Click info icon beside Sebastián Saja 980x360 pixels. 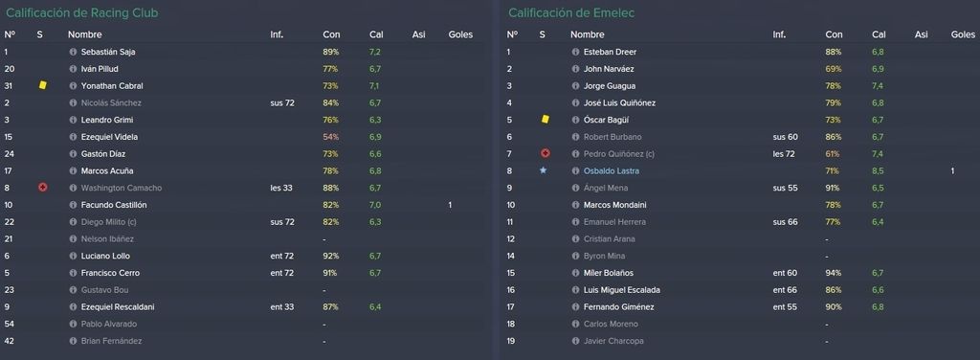pyautogui.click(x=73, y=52)
